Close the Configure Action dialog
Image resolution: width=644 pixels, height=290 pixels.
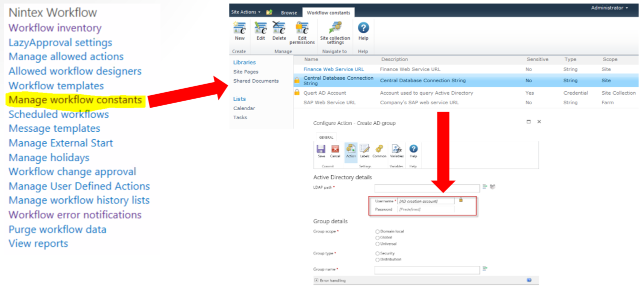[539, 122]
